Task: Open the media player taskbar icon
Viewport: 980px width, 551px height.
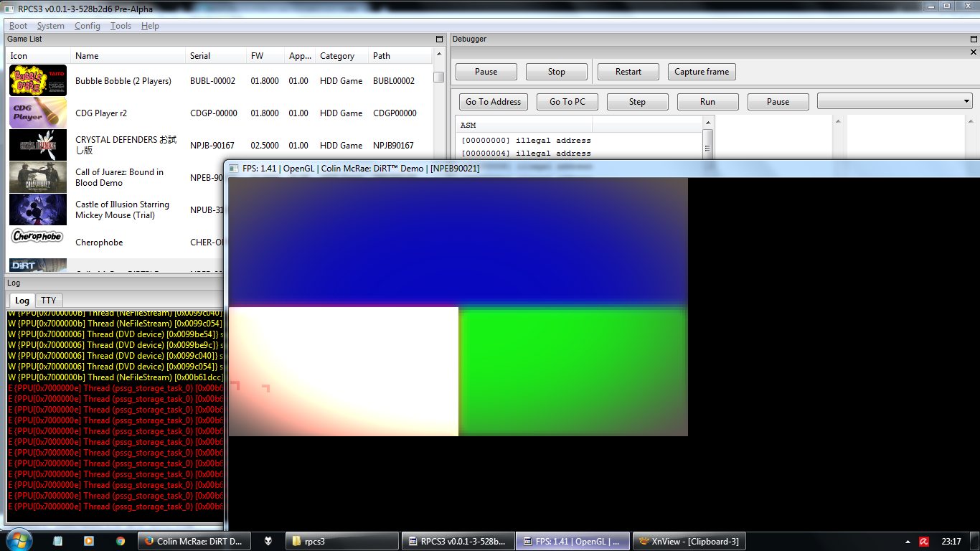Action: pyautogui.click(x=89, y=541)
